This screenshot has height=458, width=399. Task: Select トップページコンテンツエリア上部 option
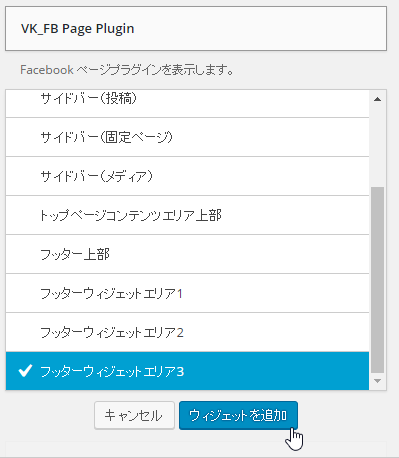coord(187,215)
